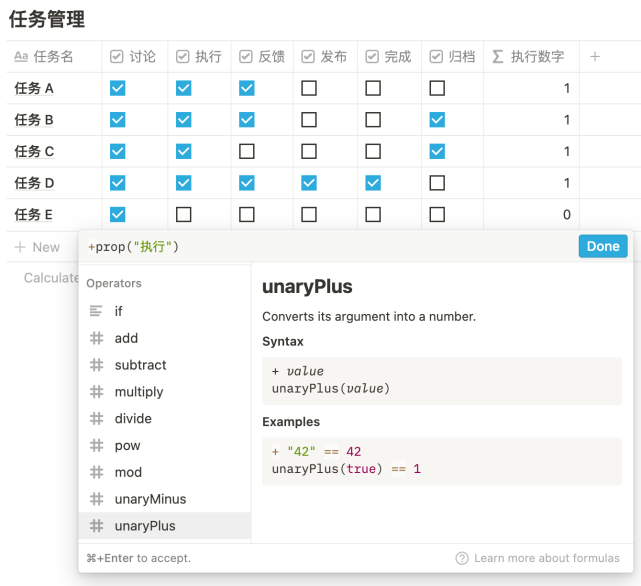
Task: Select the pow operator entry
Action: (x=127, y=445)
